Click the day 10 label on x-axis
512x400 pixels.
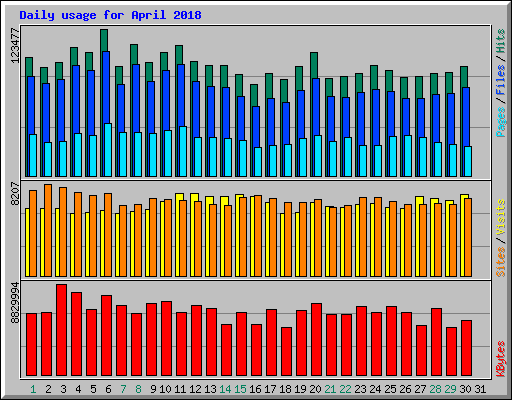[x=165, y=389]
